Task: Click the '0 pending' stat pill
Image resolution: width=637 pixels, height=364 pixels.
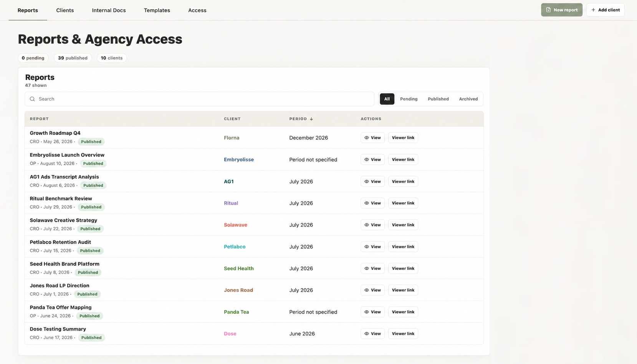Action: coord(33,58)
